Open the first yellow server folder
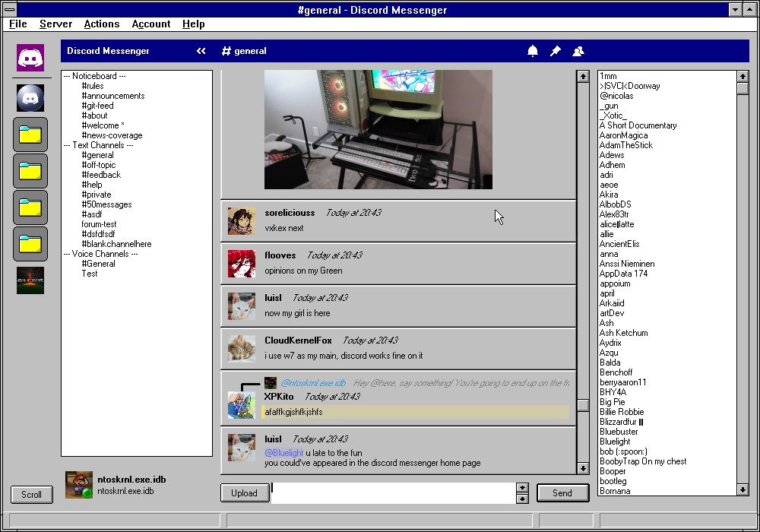The image size is (760, 532). tap(30, 135)
